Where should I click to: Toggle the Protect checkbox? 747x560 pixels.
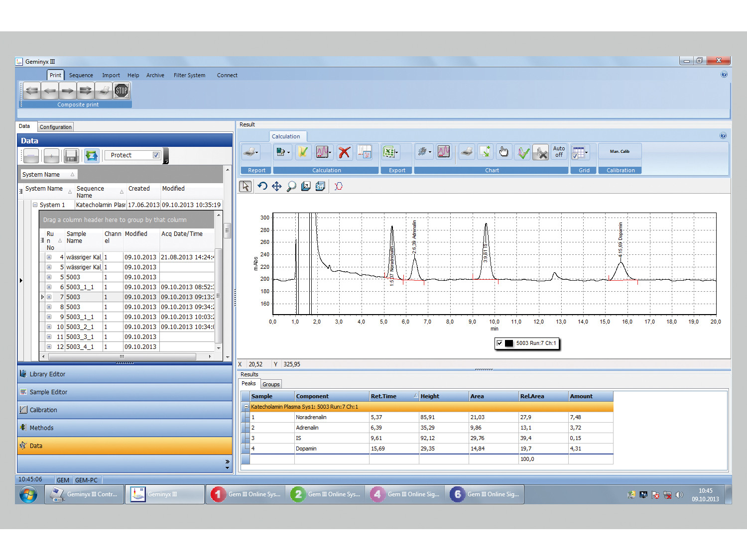156,155
